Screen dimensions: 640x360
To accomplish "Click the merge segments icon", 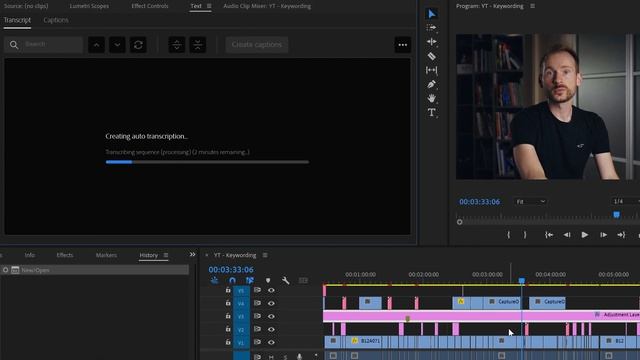I will tap(198, 45).
